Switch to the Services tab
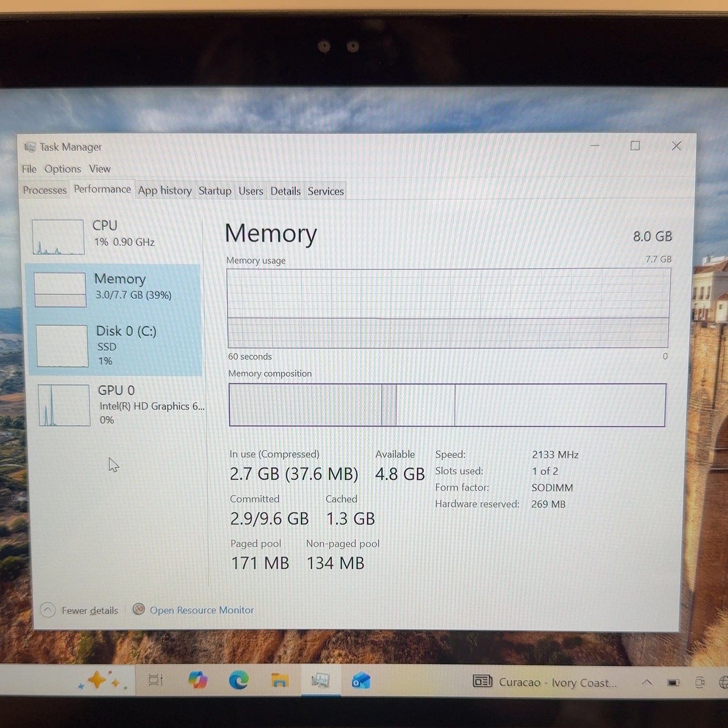 (x=325, y=191)
